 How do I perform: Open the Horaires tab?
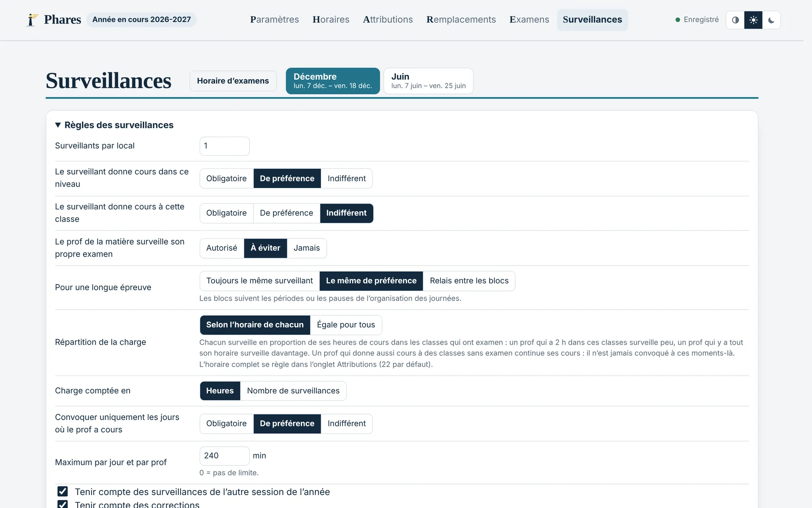point(331,20)
